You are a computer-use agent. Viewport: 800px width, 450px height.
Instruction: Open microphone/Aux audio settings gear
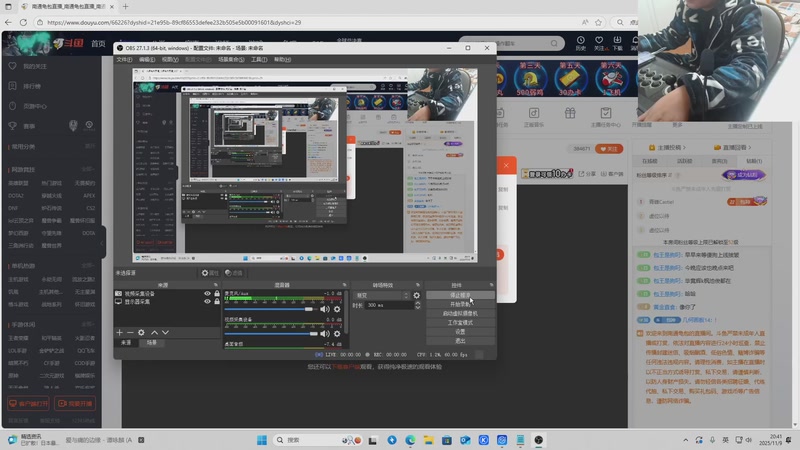[x=337, y=309]
